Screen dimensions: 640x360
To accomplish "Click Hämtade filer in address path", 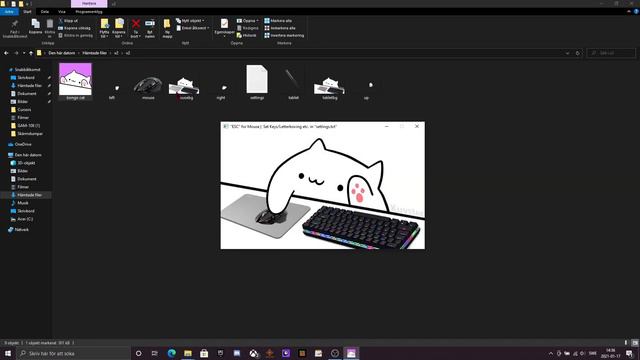I will (94, 53).
